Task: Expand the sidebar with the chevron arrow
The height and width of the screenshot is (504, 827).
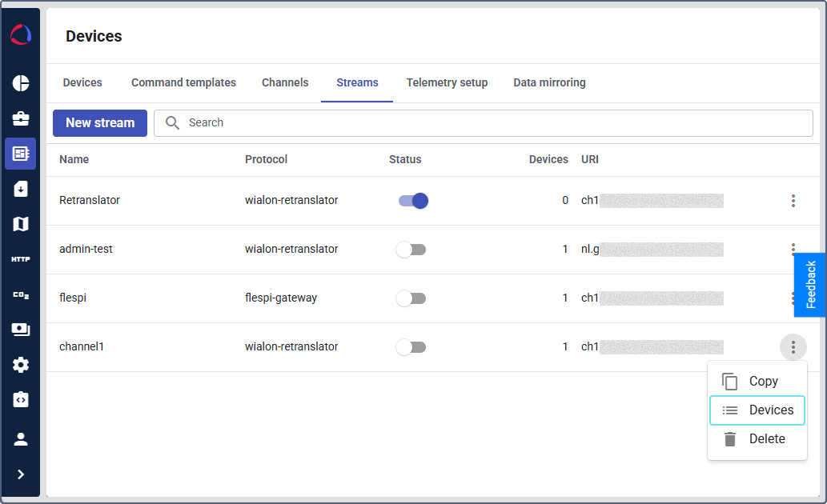Action: (x=21, y=474)
